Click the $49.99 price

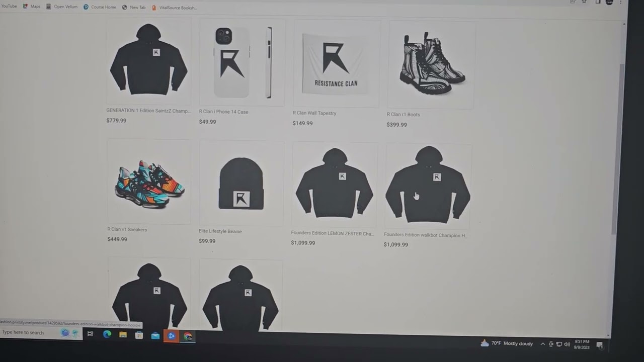[207, 122]
